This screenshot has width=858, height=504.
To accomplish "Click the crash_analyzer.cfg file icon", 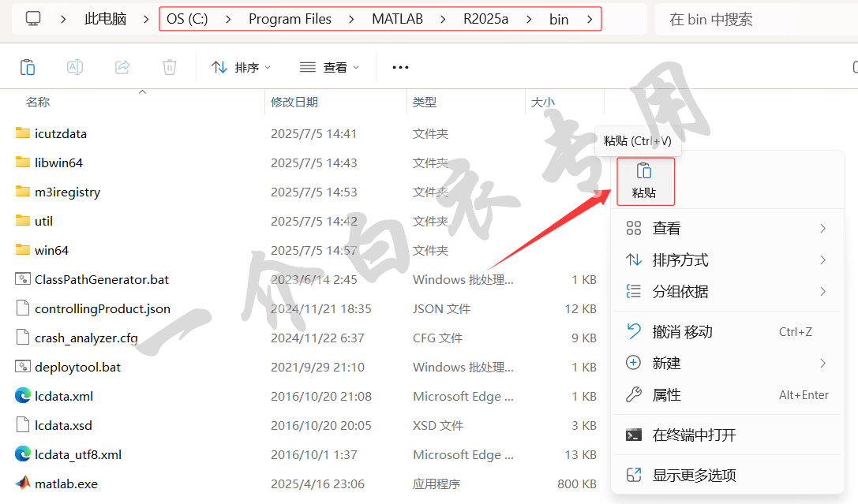I will pos(22,338).
